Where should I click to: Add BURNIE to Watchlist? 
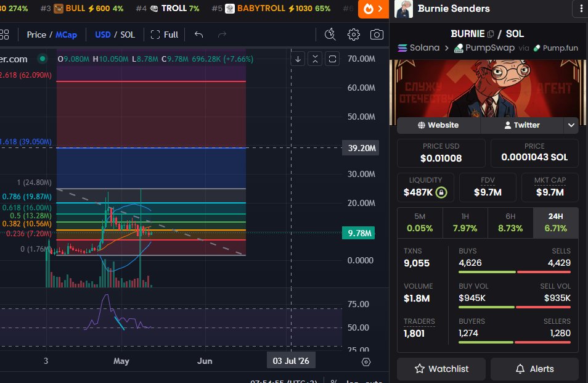441,369
